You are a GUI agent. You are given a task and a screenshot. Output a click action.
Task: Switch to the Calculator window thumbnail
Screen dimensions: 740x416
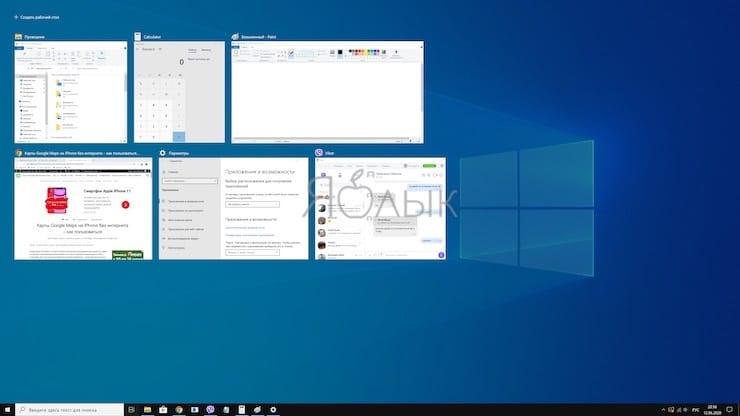(x=179, y=92)
